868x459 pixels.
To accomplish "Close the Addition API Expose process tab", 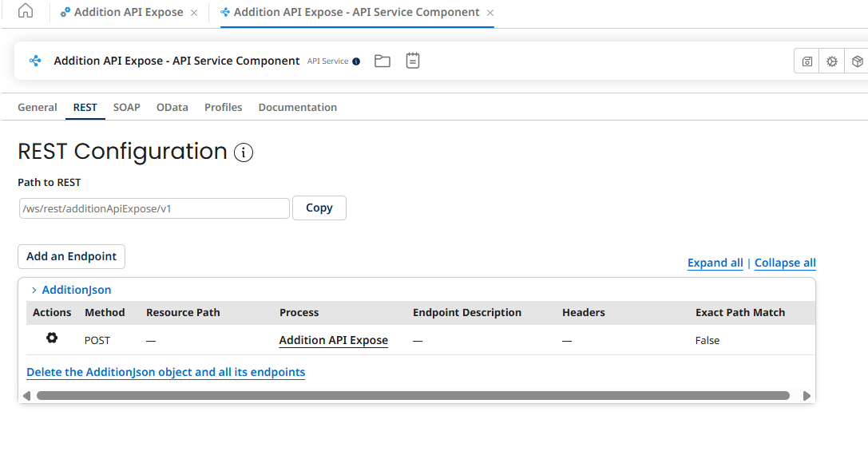I will click(x=194, y=13).
